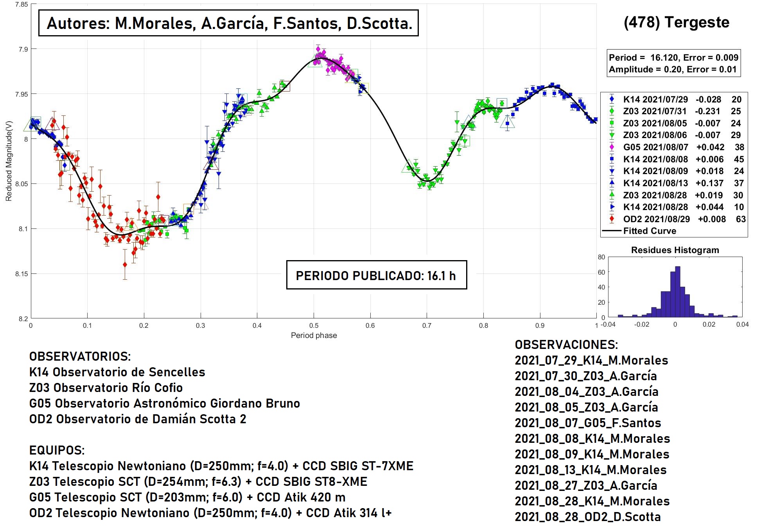The image size is (761, 532).
Task: Click the 0.02 tick under the histogram
Action: click(709, 324)
